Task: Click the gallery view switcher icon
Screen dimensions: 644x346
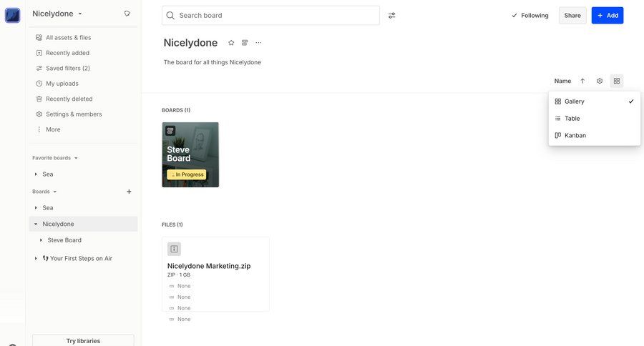Action: [617, 81]
